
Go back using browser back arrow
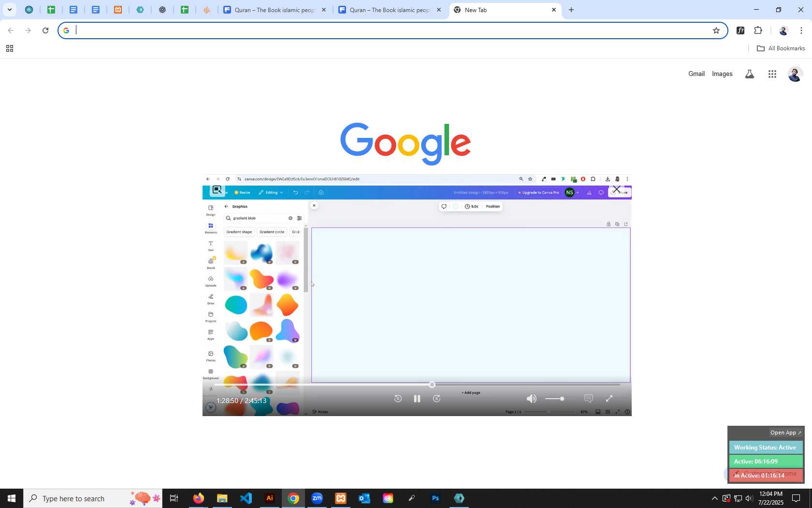tap(11, 30)
